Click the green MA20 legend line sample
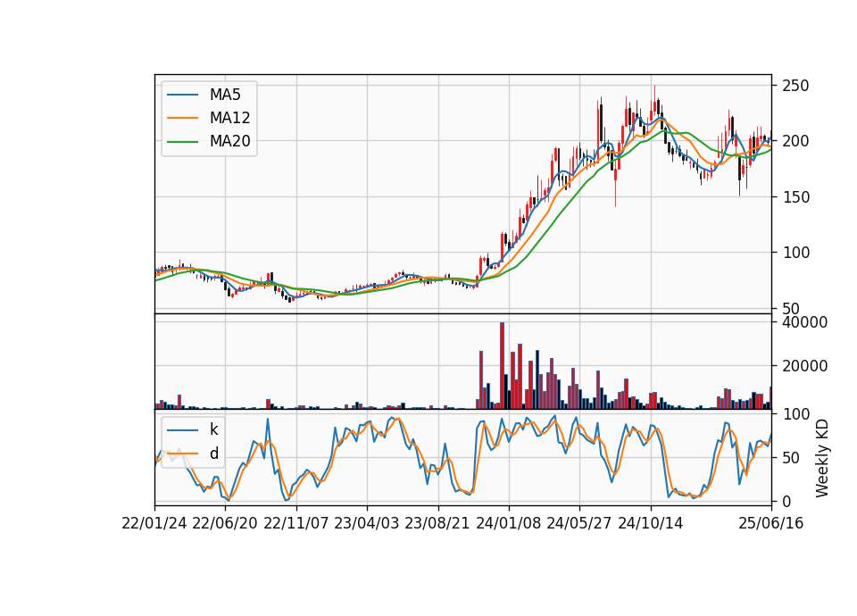The image size is (857, 616). coord(182,142)
